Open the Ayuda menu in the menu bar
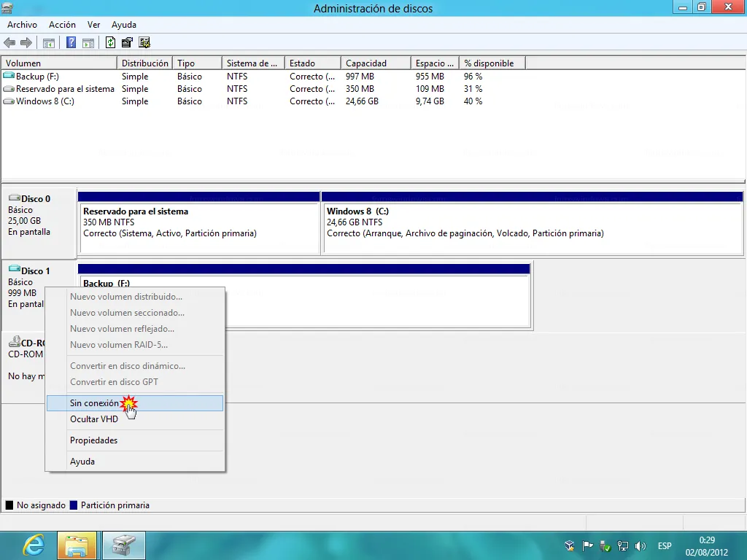Screen dimensions: 747x560 point(124,25)
